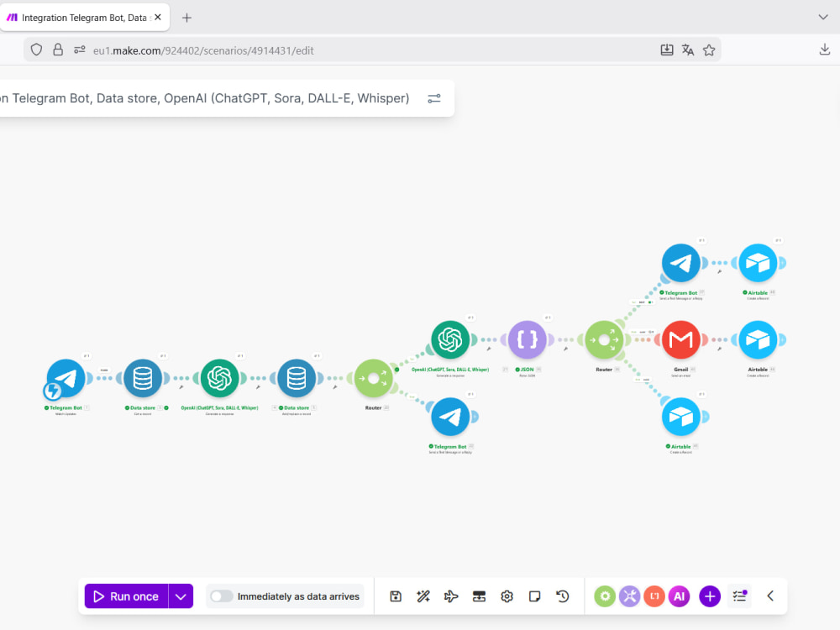The height and width of the screenshot is (630, 840).
Task: Select the Integration Telegram Bot browser tab
Action: point(85,18)
